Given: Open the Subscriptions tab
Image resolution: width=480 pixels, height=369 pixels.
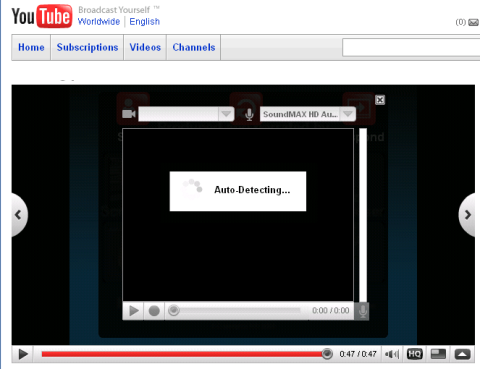Looking at the screenshot, I should point(87,47).
